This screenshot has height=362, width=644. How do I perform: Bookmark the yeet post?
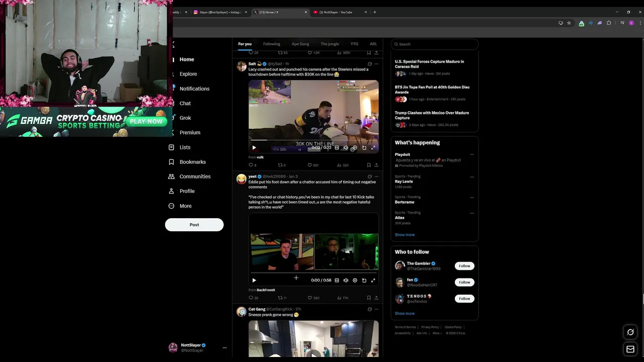(369, 298)
